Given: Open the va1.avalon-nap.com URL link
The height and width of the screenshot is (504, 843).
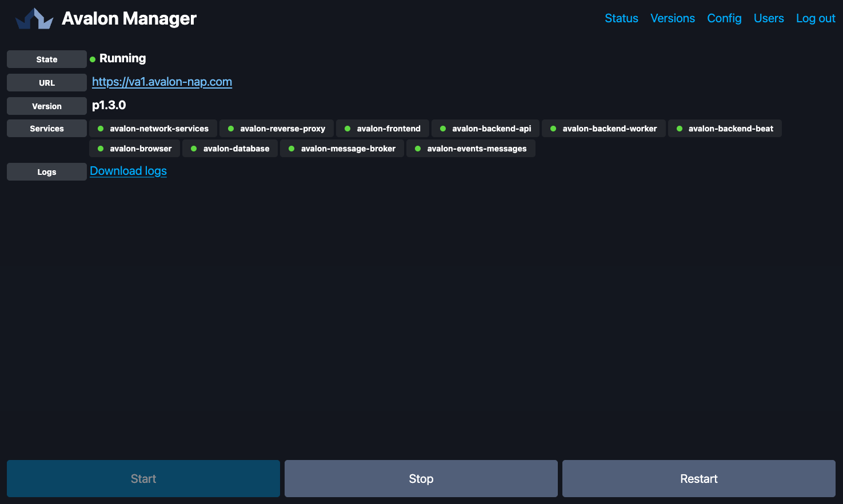Looking at the screenshot, I should pos(162,82).
